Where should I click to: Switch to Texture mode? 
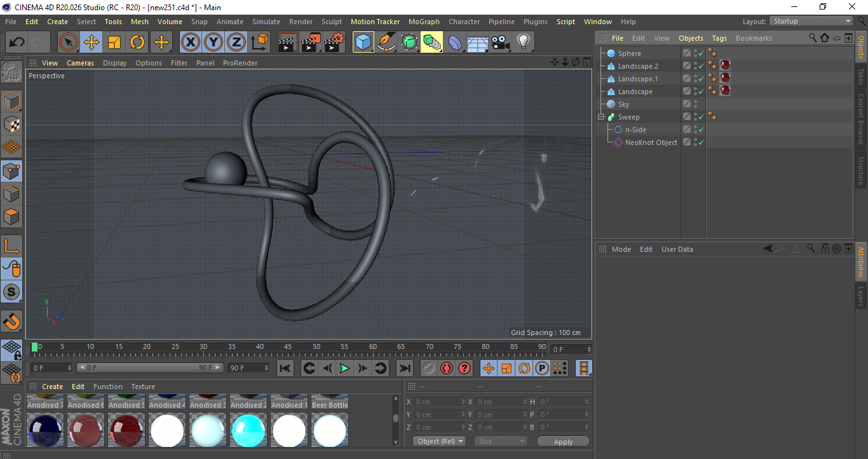11,124
